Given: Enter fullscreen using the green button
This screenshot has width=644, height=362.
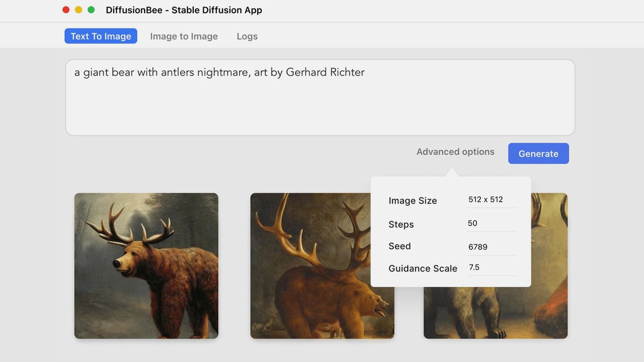Looking at the screenshot, I should (x=91, y=10).
